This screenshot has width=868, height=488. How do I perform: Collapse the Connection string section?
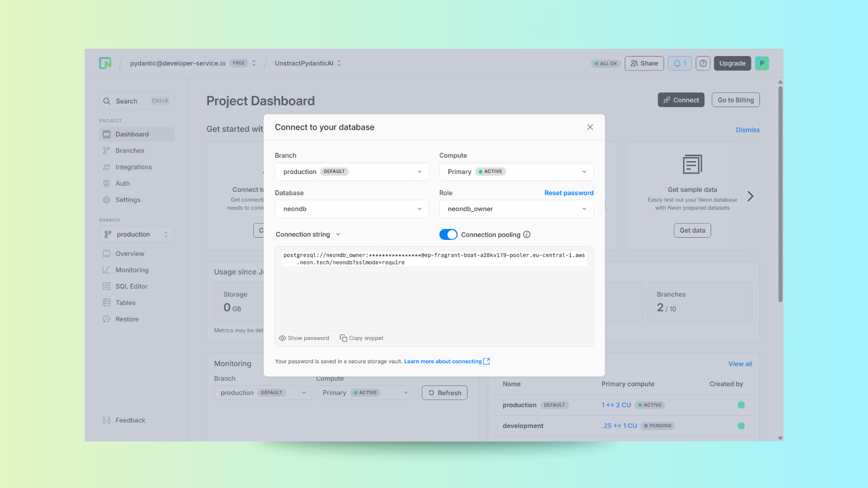coord(339,234)
